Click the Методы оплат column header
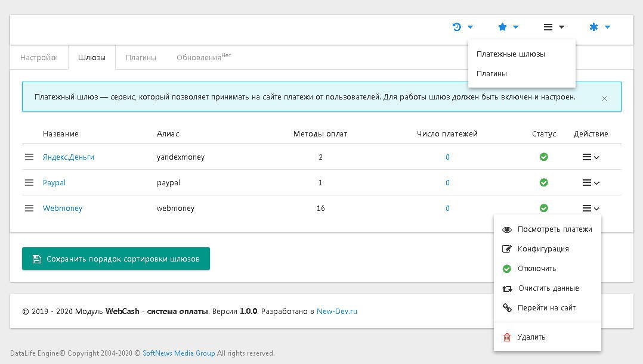643x364 pixels. 320,134
